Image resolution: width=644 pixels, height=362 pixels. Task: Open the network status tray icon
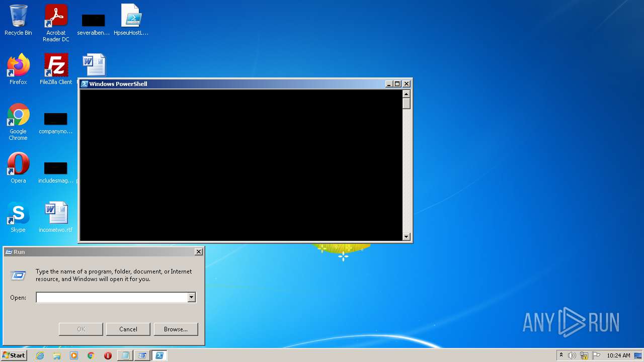(x=584, y=355)
